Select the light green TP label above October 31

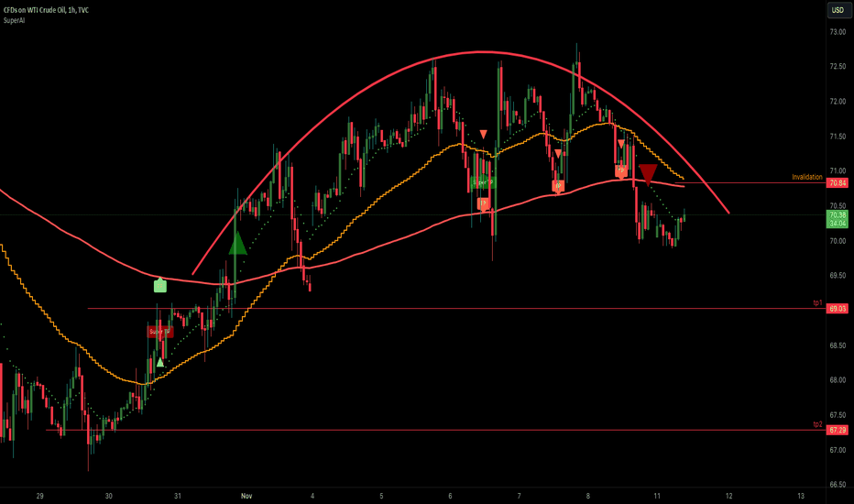coord(160,284)
